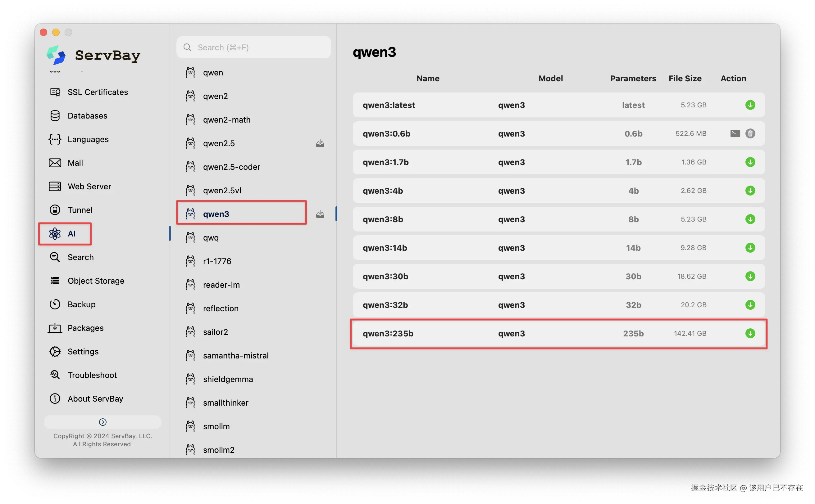Viewport: 815px width, 504px height.
Task: Click the download icon for qwen3:latest
Action: click(750, 105)
